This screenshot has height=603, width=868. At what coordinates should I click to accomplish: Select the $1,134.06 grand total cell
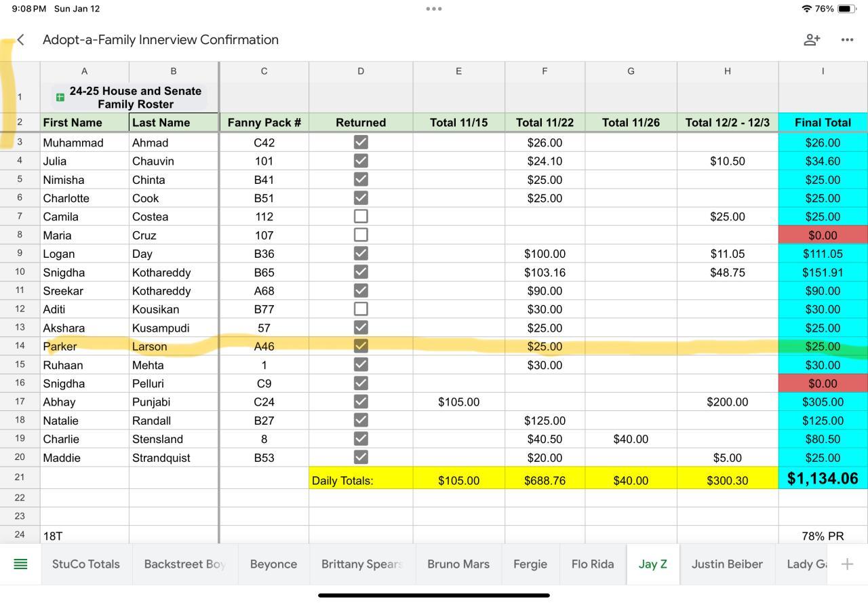click(823, 479)
